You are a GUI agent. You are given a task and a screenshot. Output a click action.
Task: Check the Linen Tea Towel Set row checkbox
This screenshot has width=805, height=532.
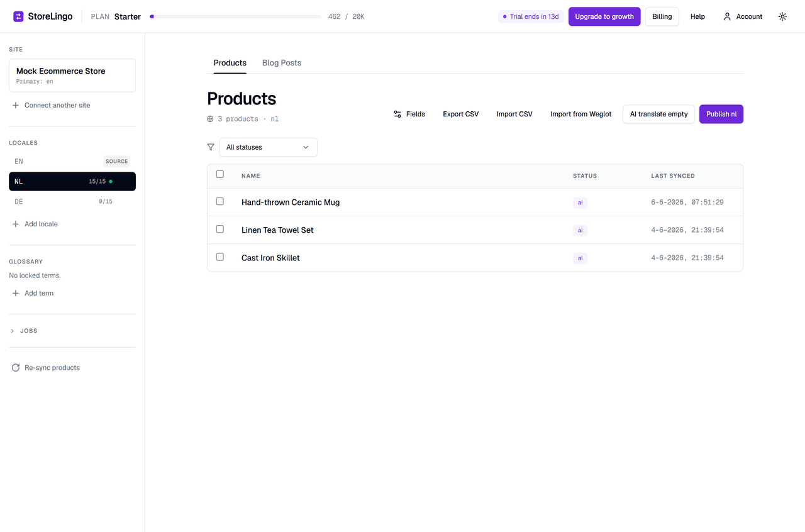click(x=220, y=229)
